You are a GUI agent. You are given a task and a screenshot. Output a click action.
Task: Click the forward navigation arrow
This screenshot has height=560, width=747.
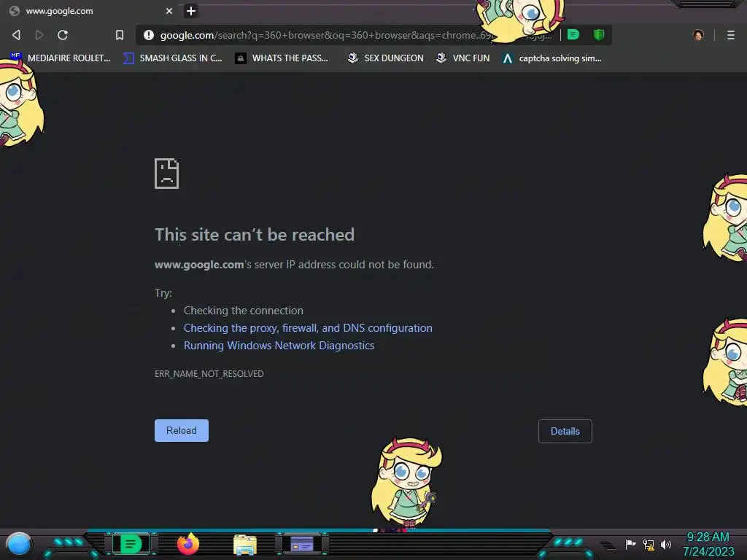tap(39, 35)
